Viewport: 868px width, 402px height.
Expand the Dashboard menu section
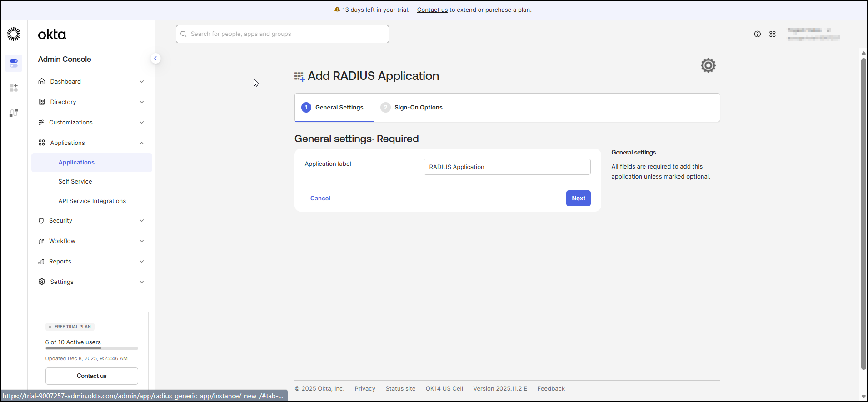pyautogui.click(x=91, y=82)
